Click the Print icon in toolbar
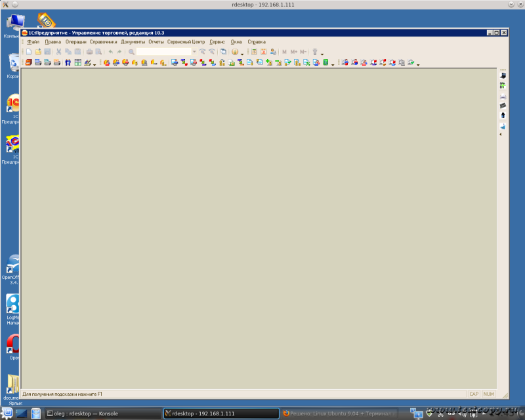The height and width of the screenshot is (420, 525). pyautogui.click(x=89, y=51)
